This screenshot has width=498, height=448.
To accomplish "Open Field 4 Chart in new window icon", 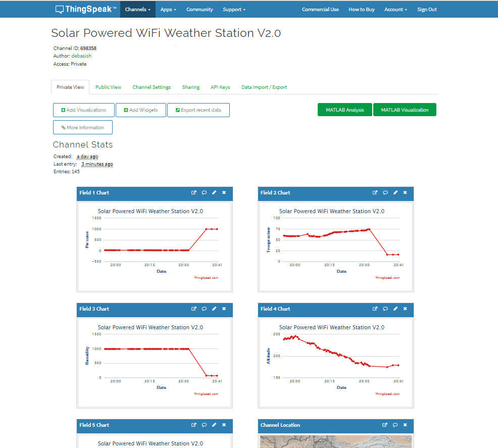I will point(375,309).
